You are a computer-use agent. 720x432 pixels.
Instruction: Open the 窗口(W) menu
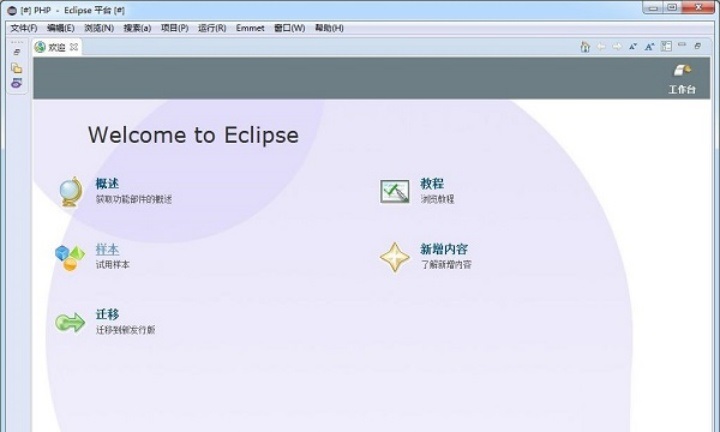coord(289,28)
